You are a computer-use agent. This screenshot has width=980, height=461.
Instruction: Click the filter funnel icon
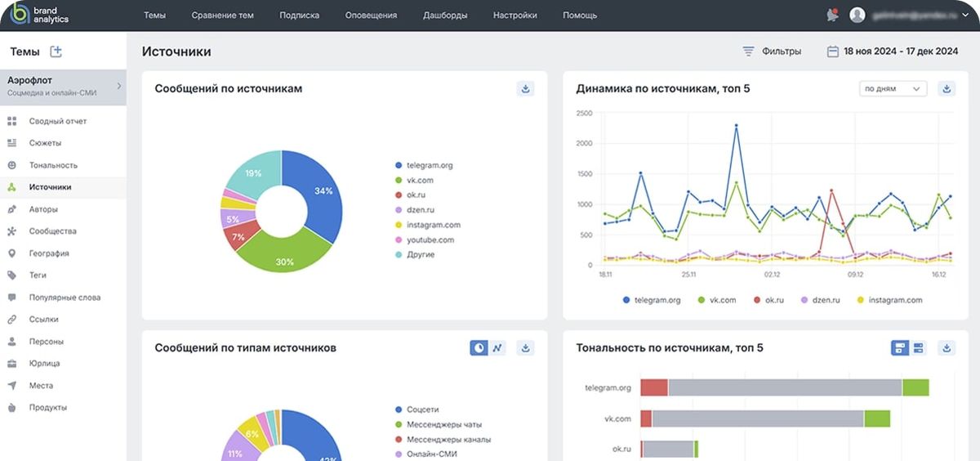[748, 51]
